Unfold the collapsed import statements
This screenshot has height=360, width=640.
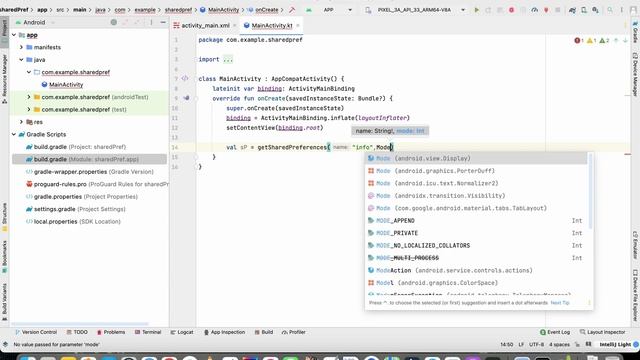[x=228, y=60]
